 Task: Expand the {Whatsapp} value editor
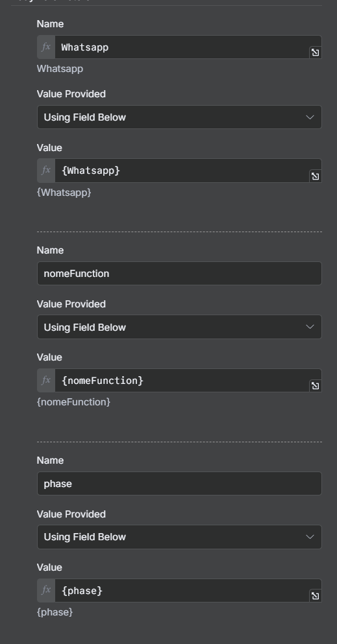[315, 176]
